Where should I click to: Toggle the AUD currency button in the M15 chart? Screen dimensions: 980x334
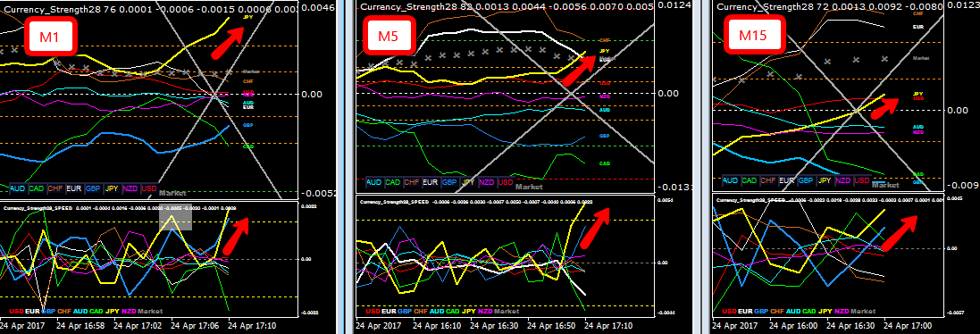point(731,180)
